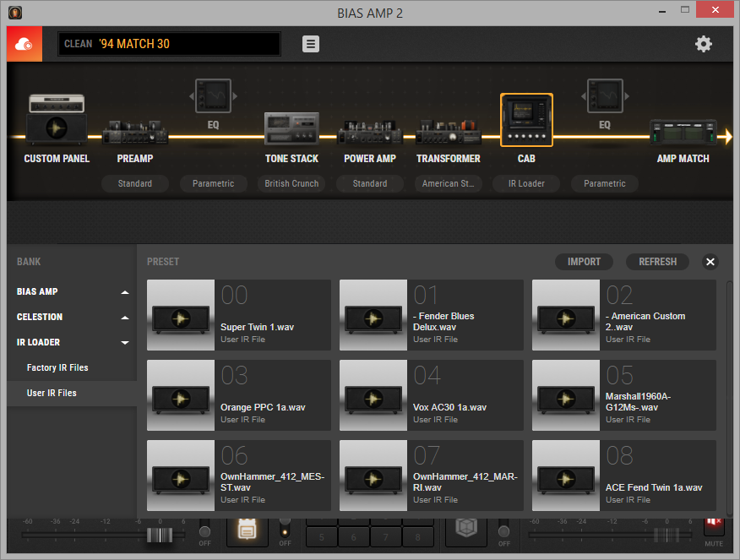
Task: Click preset slot 6 button
Action: 353,536
